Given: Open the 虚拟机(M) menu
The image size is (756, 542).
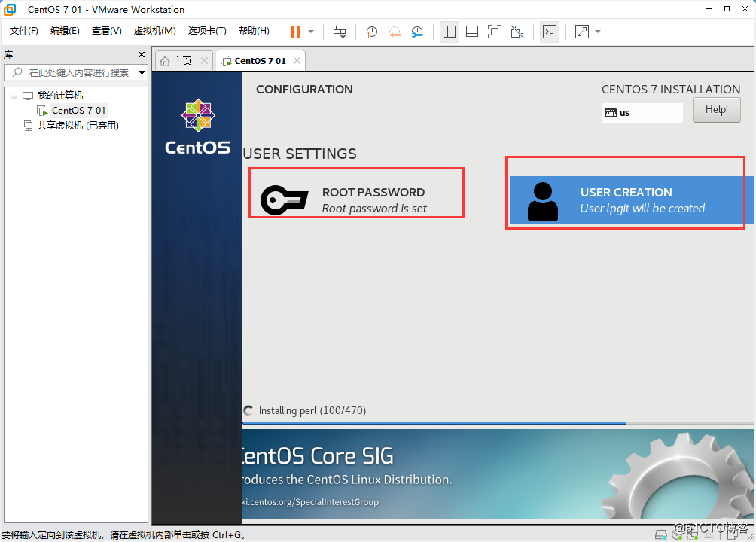Looking at the screenshot, I should (155, 31).
